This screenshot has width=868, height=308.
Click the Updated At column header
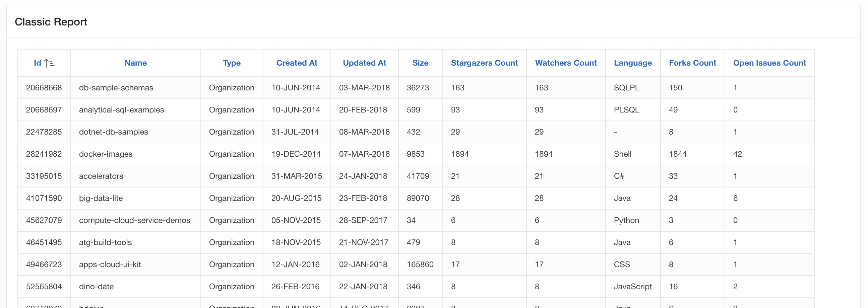[x=364, y=63]
